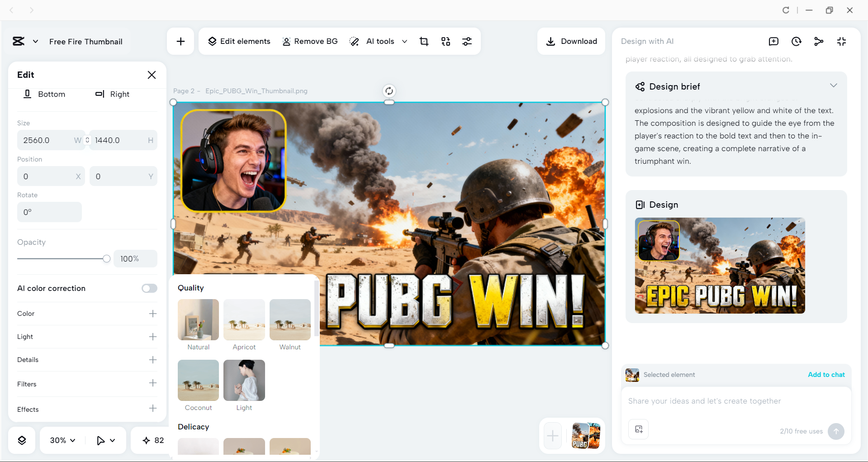
Task: Click the Free Fire Thumbnail project title
Action: click(86, 42)
